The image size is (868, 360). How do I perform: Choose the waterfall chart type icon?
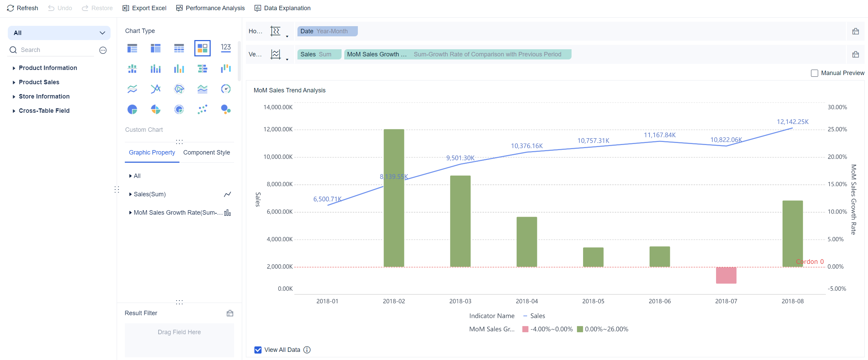click(x=226, y=69)
